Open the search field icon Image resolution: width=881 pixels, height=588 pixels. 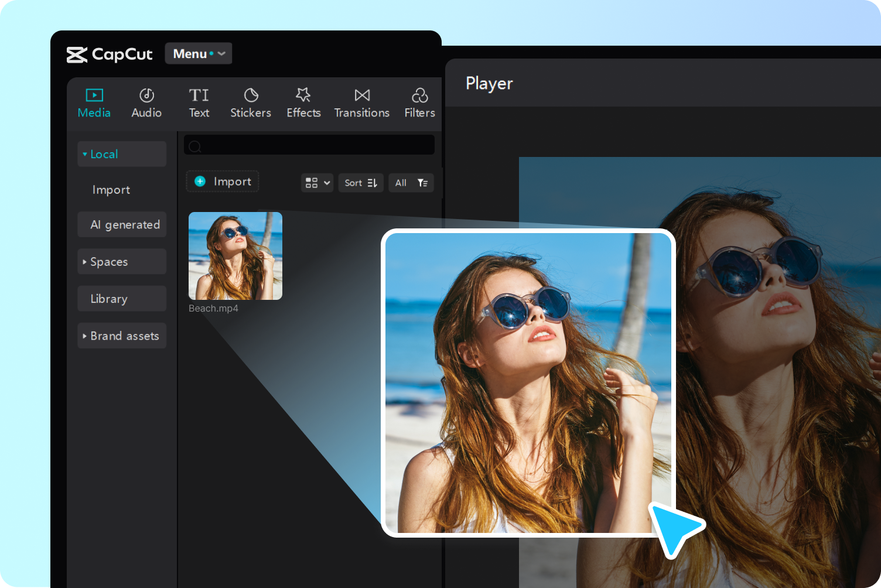click(195, 146)
